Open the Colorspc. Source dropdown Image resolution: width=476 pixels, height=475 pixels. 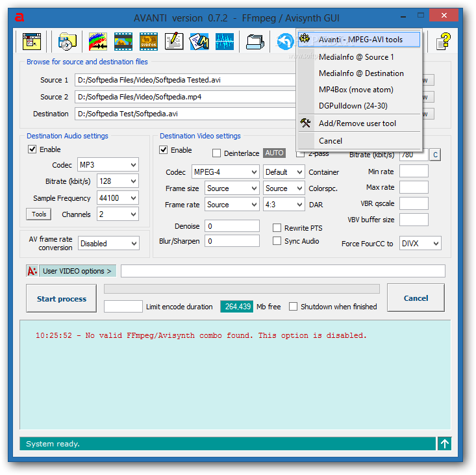click(x=284, y=188)
